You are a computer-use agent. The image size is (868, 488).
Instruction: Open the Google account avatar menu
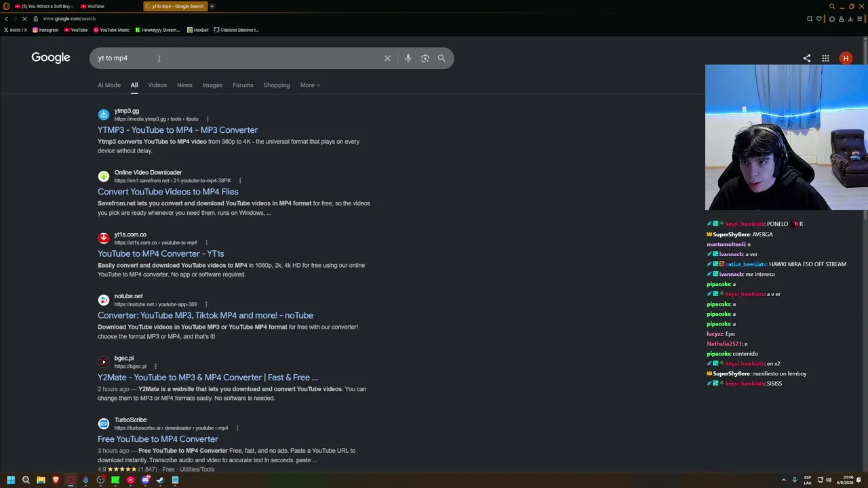point(846,58)
